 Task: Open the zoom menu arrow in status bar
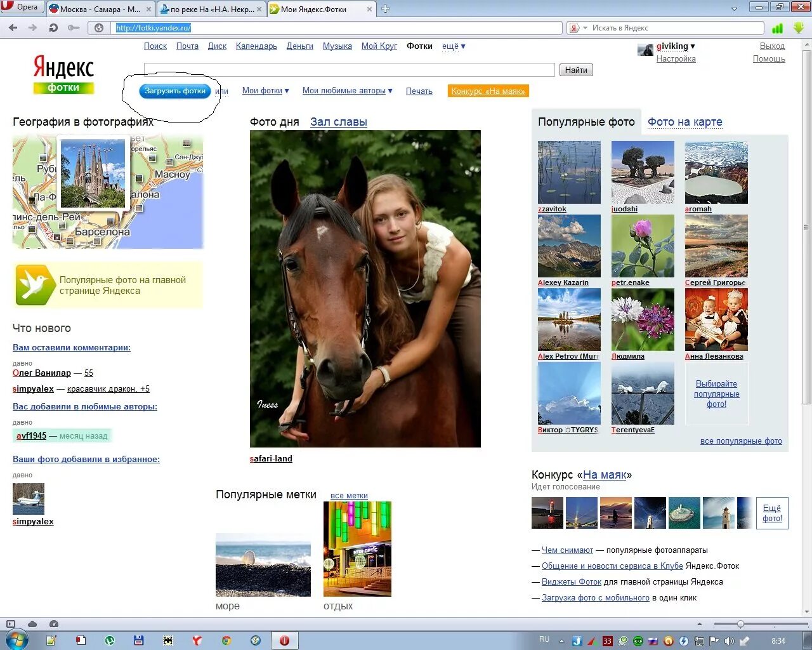(x=700, y=624)
